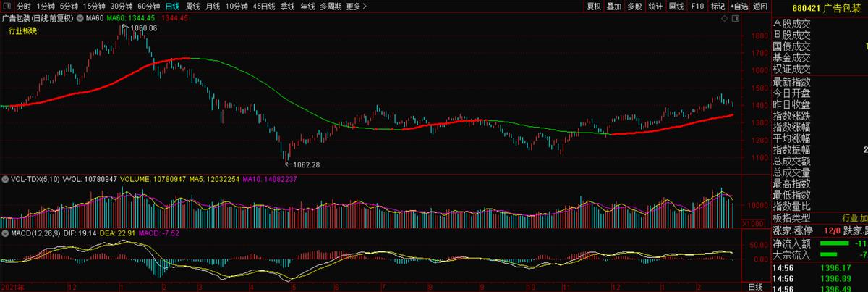Click the 1062.28 low price label
This screenshot has width=868, height=292.
pyautogui.click(x=307, y=165)
